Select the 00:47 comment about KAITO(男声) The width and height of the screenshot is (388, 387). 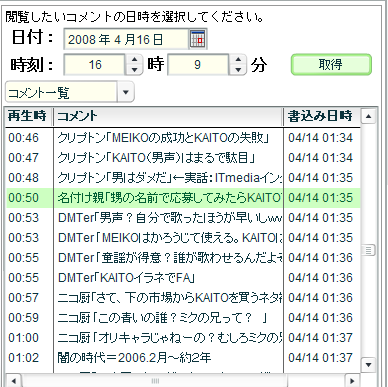pyautogui.click(x=183, y=158)
